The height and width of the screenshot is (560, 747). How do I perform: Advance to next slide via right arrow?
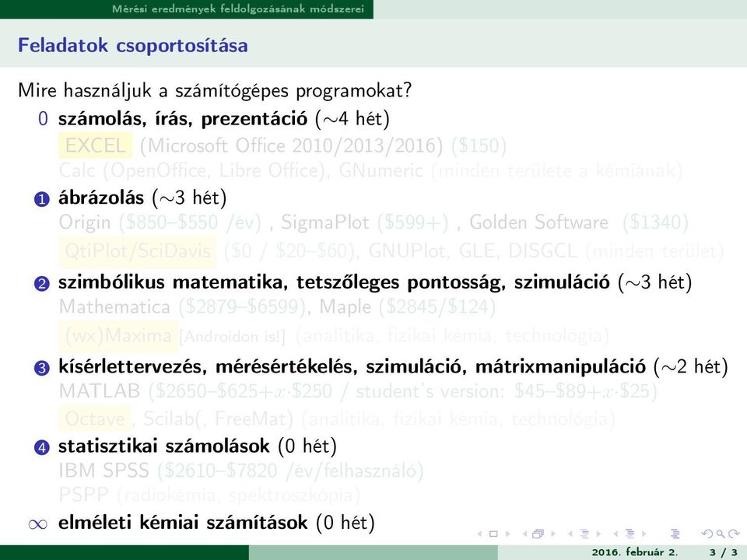[x=508, y=534]
